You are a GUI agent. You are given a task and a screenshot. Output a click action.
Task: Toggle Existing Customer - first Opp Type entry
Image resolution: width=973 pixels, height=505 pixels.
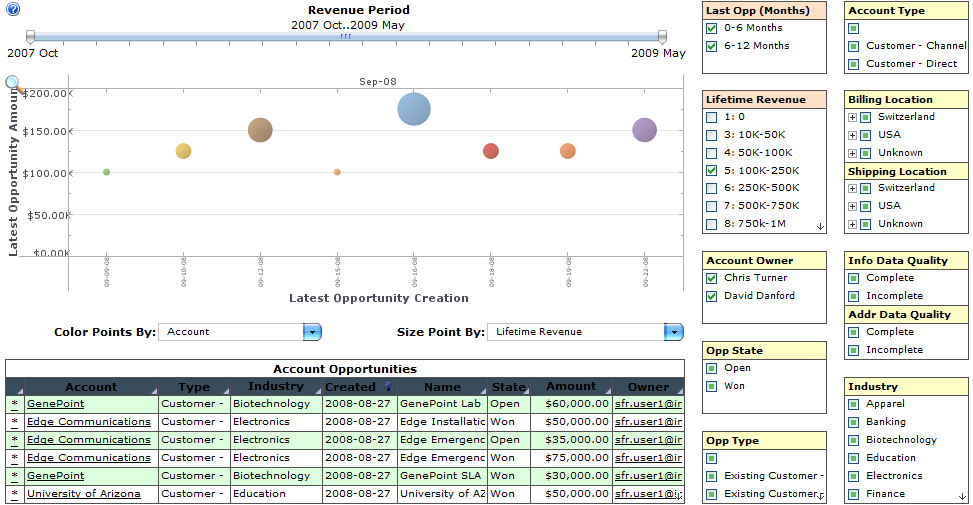[712, 476]
